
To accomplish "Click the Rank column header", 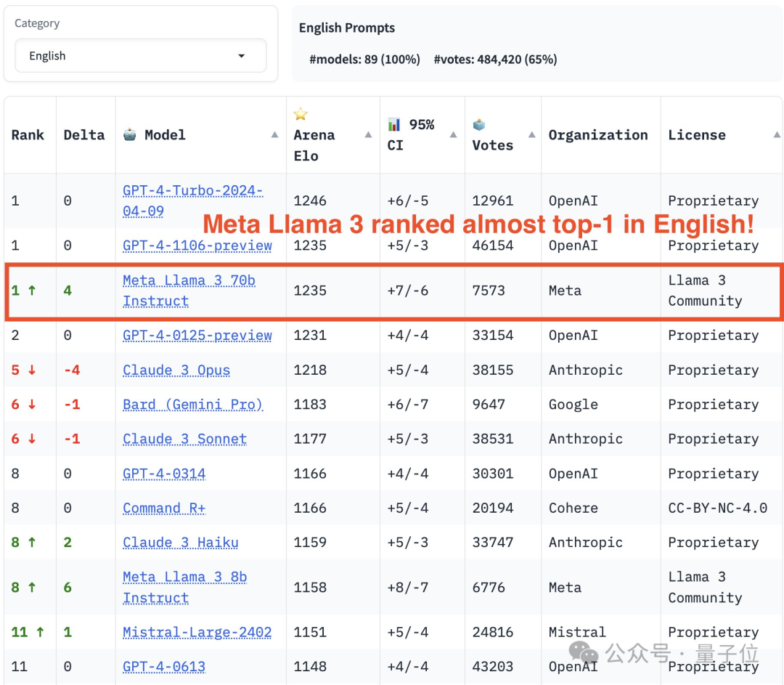I will pos(28,135).
